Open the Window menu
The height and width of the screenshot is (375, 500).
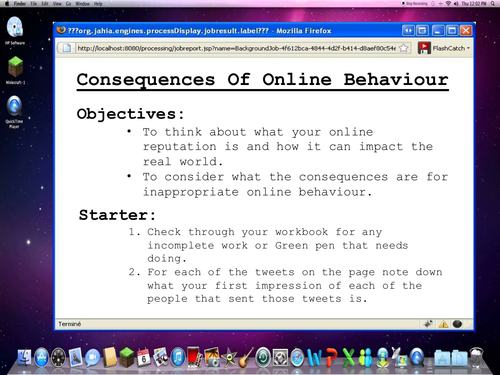click(x=82, y=4)
